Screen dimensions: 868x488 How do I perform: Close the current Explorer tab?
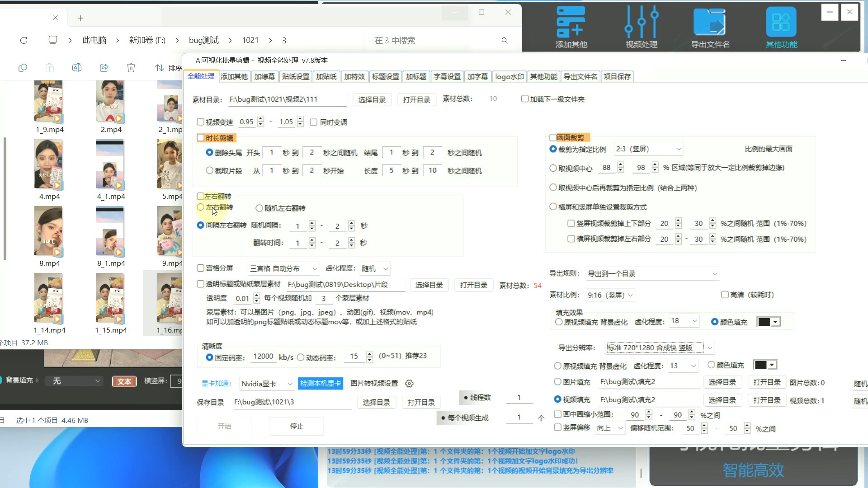55,18
